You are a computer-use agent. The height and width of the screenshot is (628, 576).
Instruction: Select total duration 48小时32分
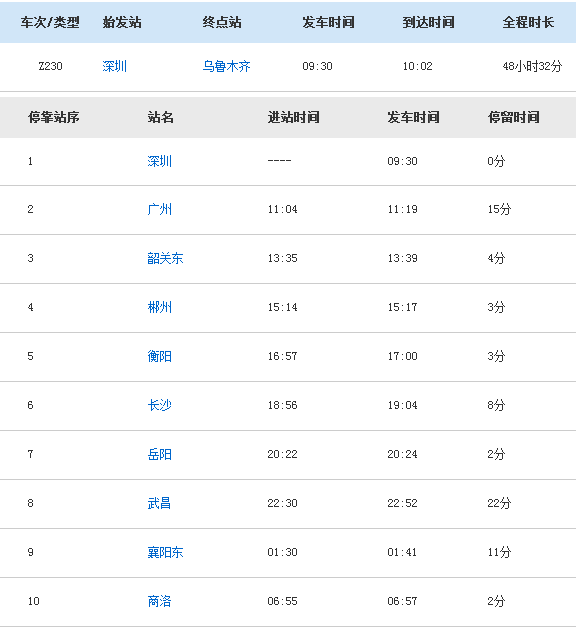pyautogui.click(x=532, y=66)
